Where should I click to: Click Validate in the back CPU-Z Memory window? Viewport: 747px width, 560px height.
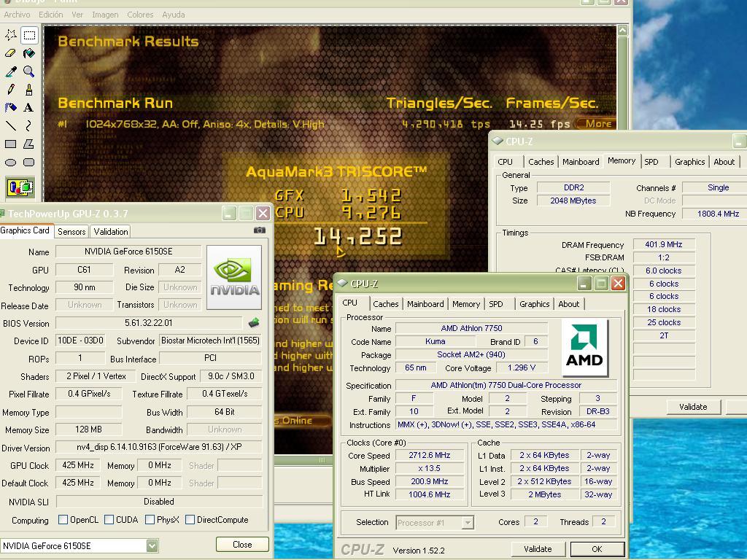(693, 407)
